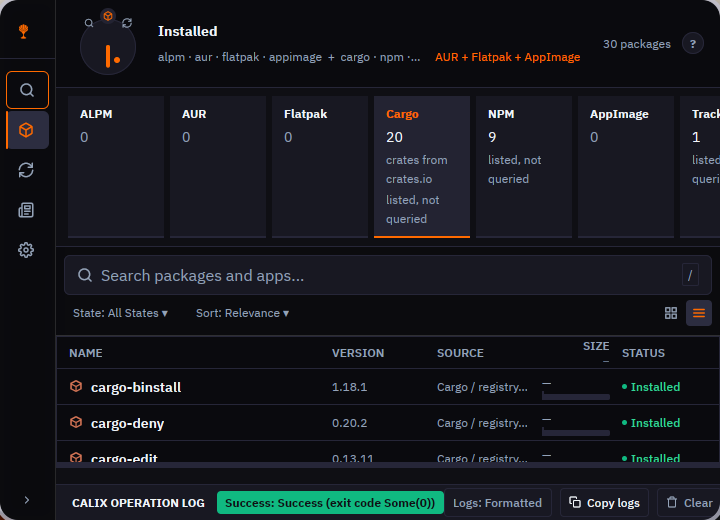Click the Calix tree logo icon
Image resolution: width=720 pixels, height=520 pixels.
[23, 31]
